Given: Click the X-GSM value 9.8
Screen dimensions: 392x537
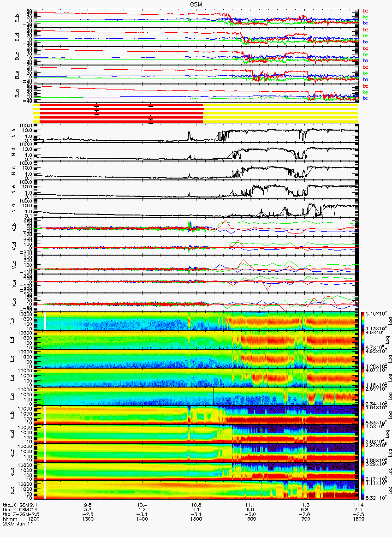Looking at the screenshot, I should [x=88, y=505].
